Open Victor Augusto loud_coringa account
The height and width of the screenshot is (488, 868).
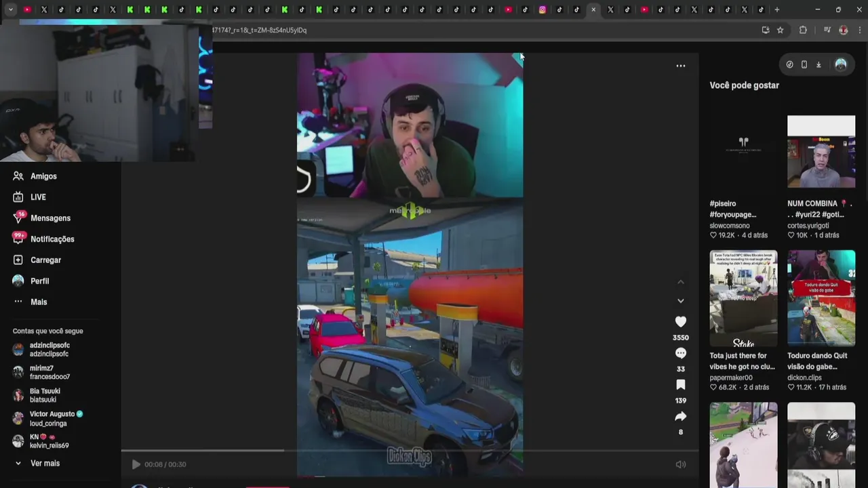47,419
